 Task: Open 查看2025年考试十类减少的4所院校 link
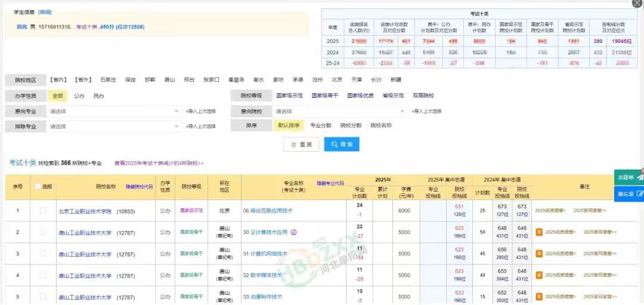(159, 163)
